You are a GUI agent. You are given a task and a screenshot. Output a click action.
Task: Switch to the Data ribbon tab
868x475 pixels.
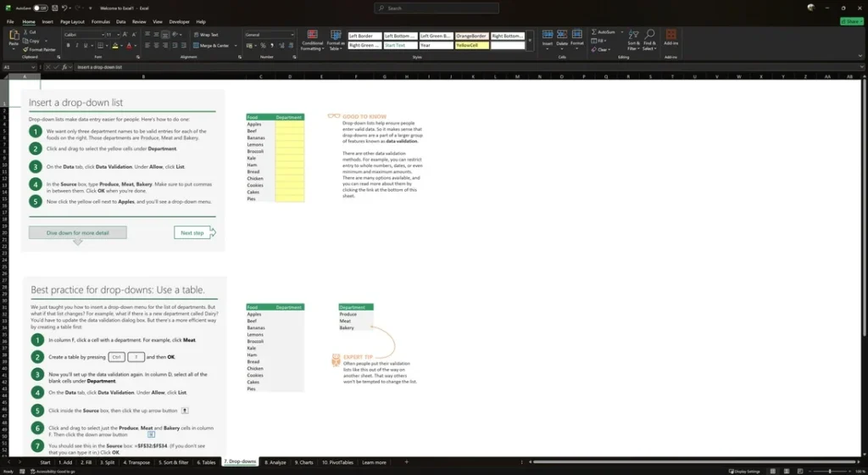120,21
